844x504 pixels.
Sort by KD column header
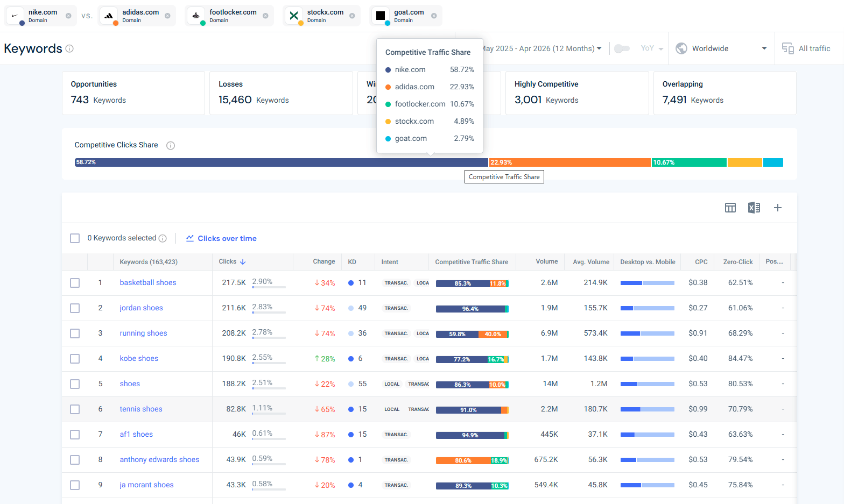352,262
